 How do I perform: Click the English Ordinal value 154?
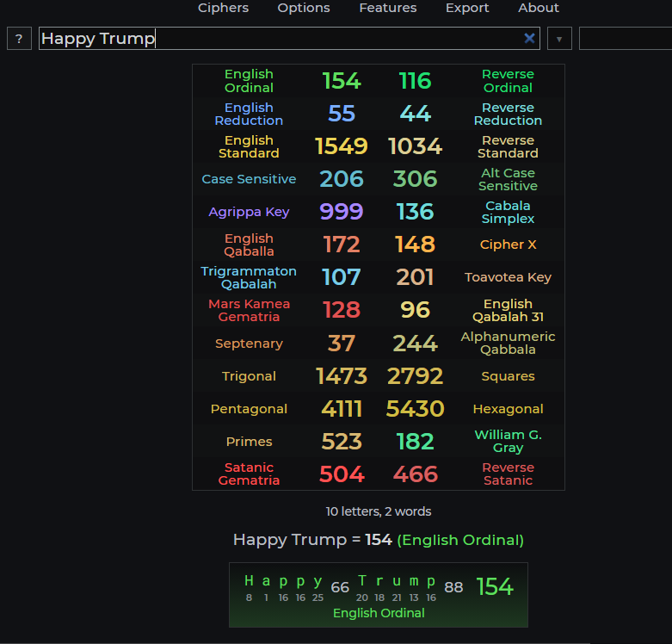click(x=342, y=81)
